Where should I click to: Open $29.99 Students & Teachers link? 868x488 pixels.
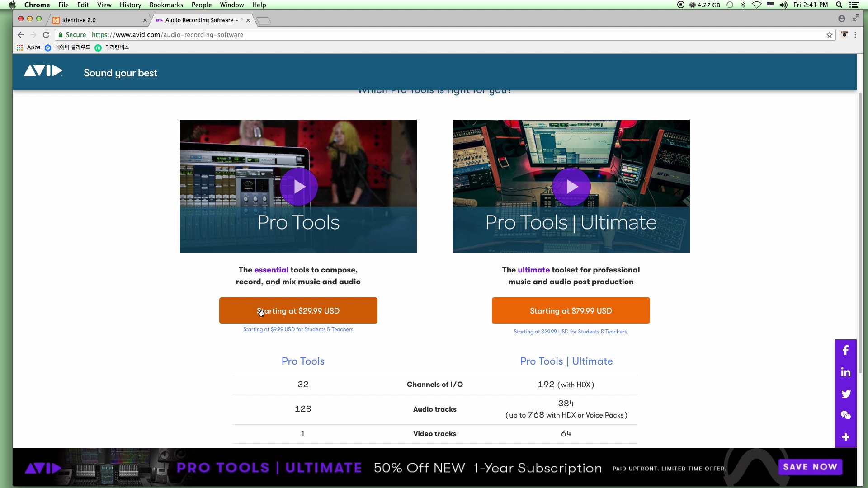pos(571,332)
